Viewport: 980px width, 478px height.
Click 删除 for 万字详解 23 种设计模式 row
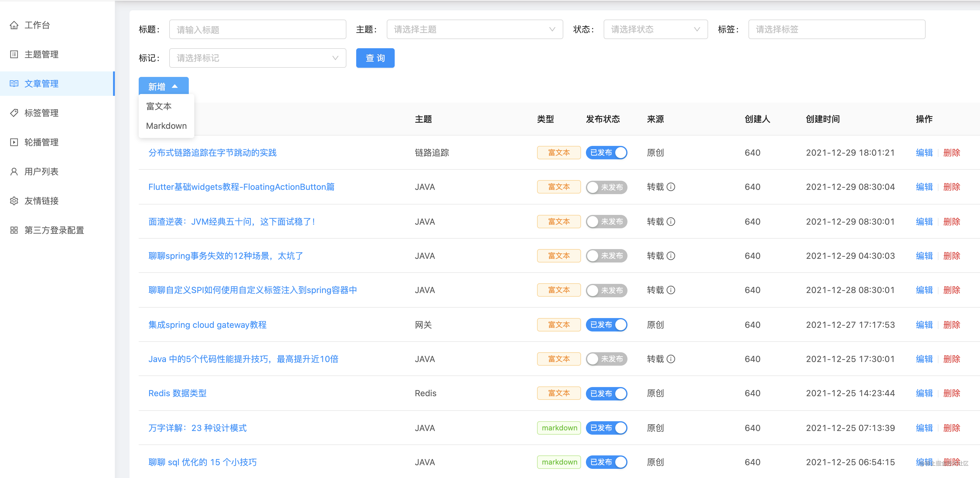click(x=952, y=428)
